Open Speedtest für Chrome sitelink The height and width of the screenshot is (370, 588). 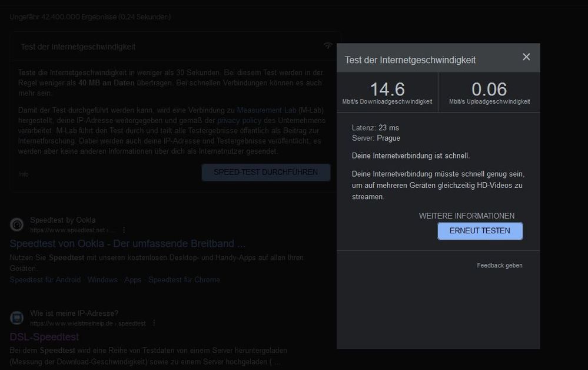(x=184, y=280)
